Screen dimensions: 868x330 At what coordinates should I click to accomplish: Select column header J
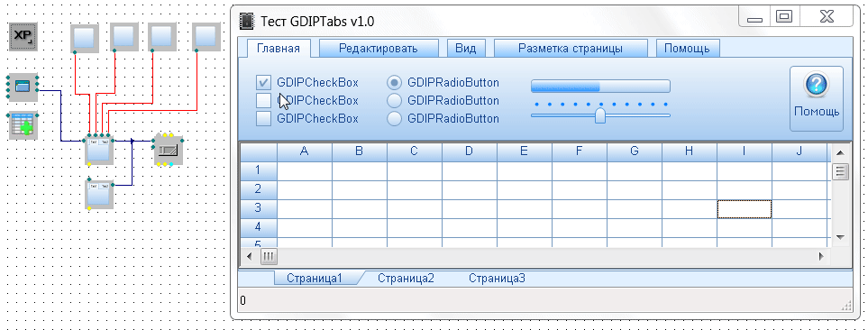(799, 151)
